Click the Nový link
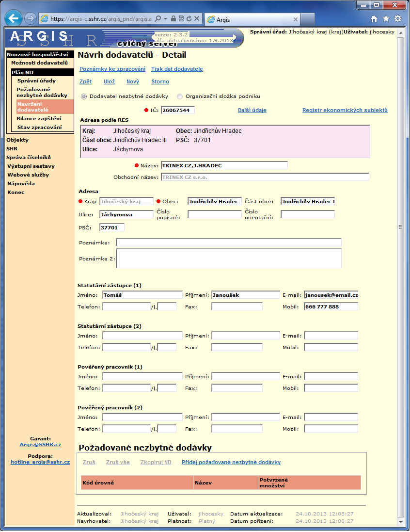This screenshot has height=532, width=410. click(x=133, y=81)
